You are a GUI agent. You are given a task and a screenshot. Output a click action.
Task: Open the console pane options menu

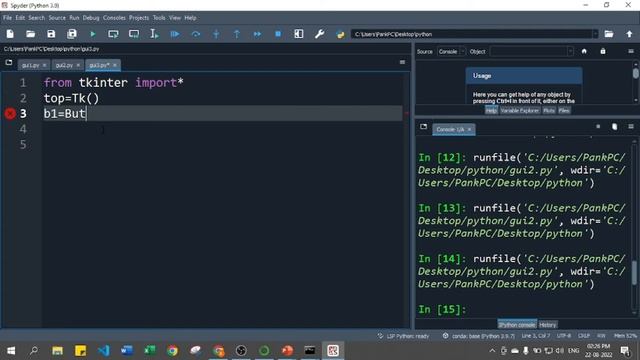click(x=631, y=127)
